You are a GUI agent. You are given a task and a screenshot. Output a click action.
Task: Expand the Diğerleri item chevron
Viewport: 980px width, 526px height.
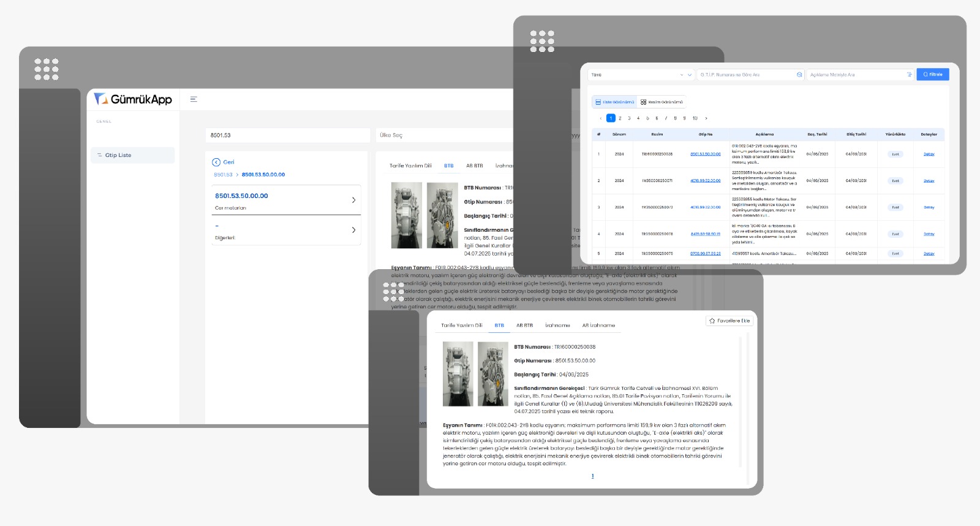click(x=353, y=230)
